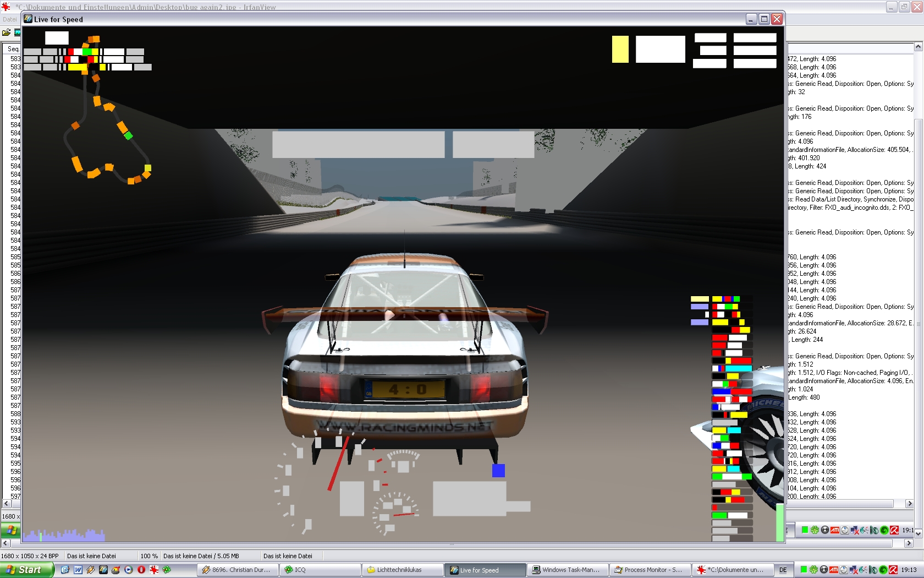Launch IrfanView from Quick Launch
The width and height of the screenshot is (924, 578).
pos(153,570)
